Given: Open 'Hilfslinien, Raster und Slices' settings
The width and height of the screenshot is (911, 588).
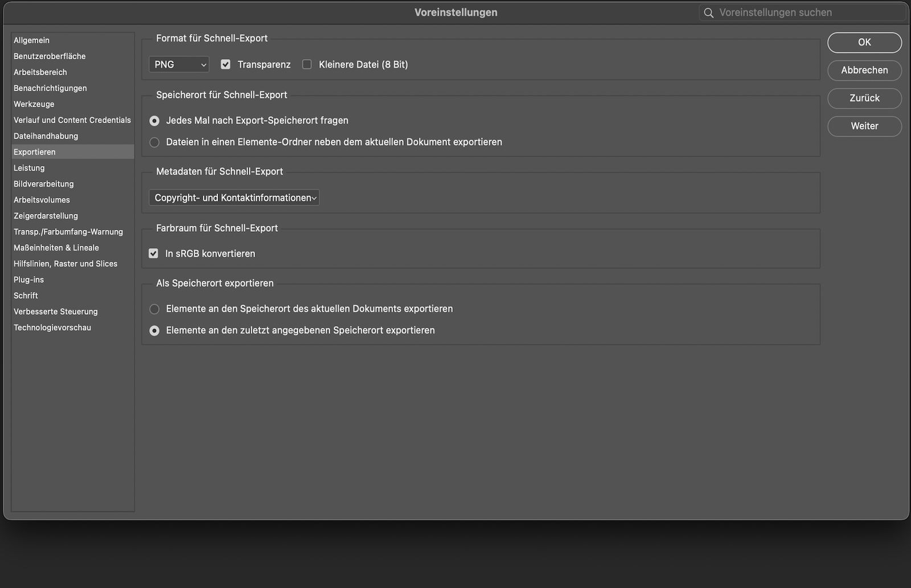Looking at the screenshot, I should pos(65,264).
